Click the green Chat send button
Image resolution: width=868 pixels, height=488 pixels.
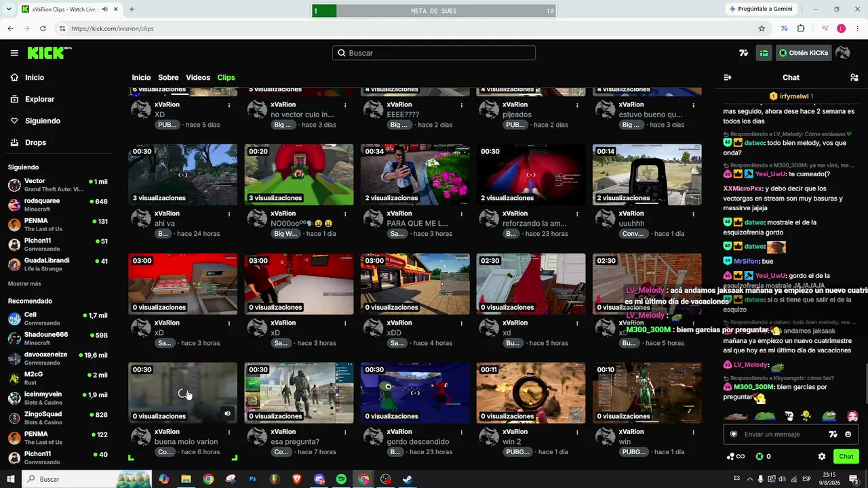coord(846,457)
